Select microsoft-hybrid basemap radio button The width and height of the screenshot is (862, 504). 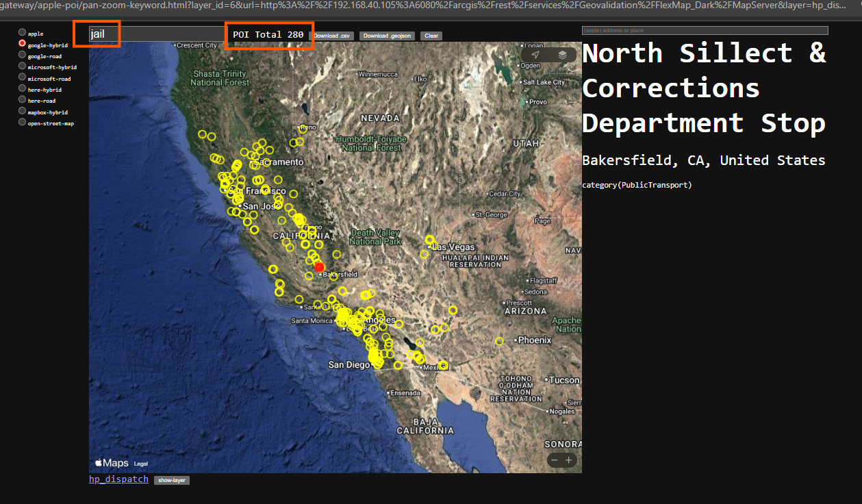click(x=23, y=66)
